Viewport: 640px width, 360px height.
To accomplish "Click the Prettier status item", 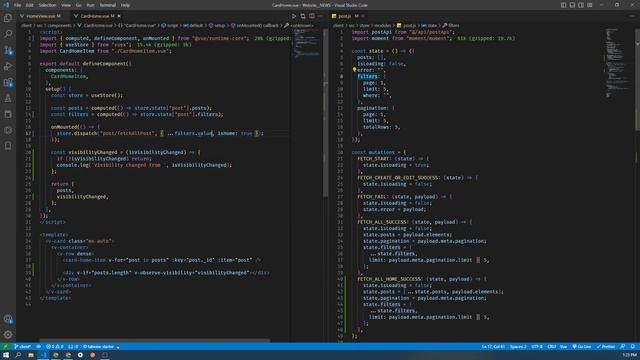I will (606, 347).
